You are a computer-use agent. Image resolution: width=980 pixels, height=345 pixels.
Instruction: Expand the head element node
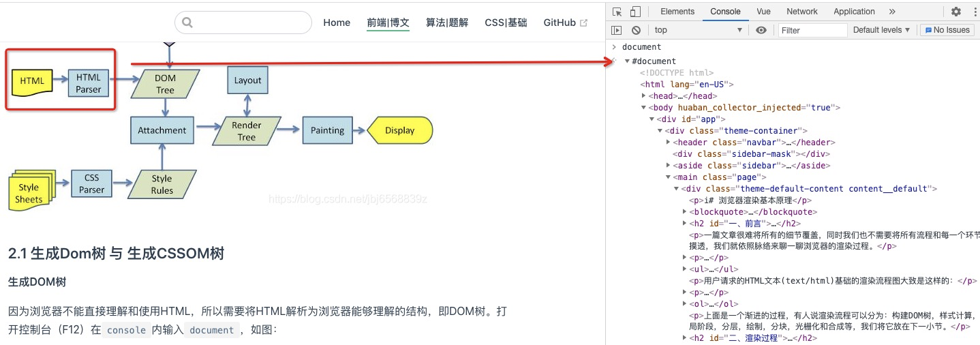click(x=643, y=96)
